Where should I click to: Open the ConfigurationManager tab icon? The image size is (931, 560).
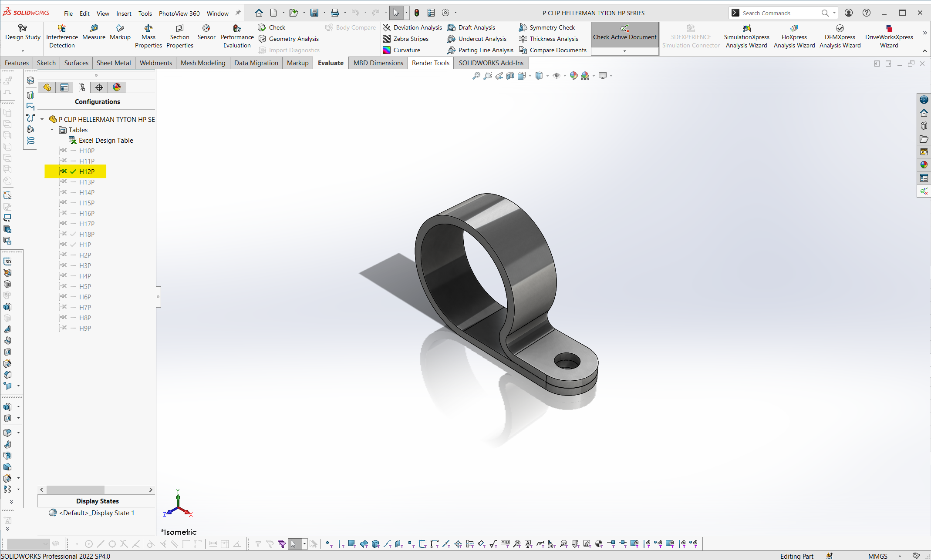coord(81,87)
